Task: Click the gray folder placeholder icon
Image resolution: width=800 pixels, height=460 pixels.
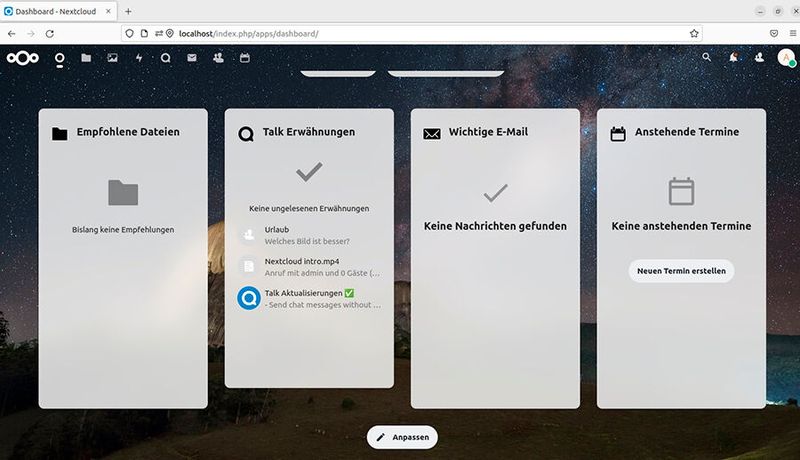Action: (123, 192)
